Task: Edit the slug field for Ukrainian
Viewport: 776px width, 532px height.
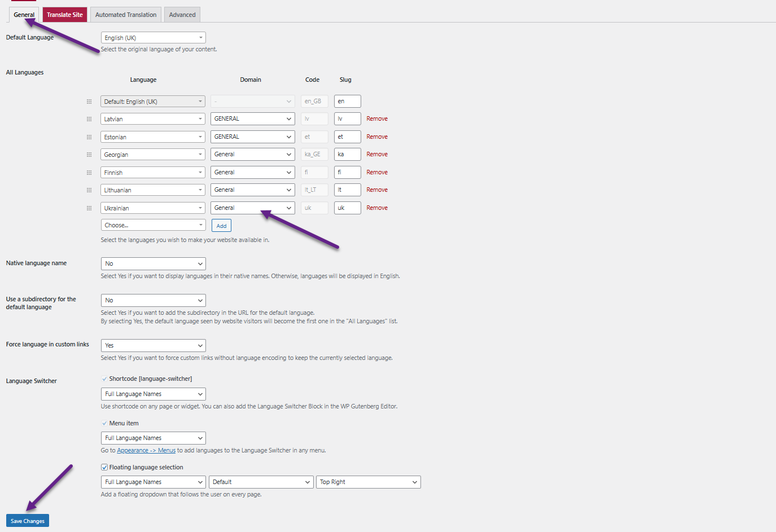Action: [348, 208]
